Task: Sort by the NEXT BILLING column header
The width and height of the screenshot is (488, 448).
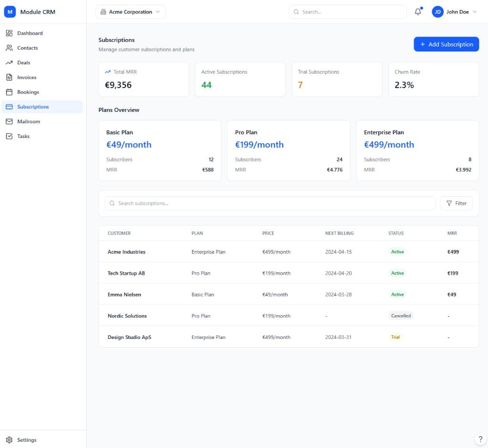Action: [339, 233]
